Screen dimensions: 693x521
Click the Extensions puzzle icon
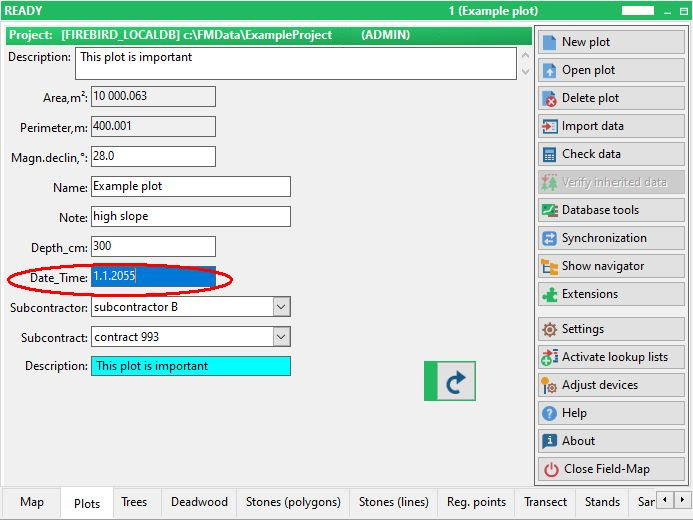point(550,294)
